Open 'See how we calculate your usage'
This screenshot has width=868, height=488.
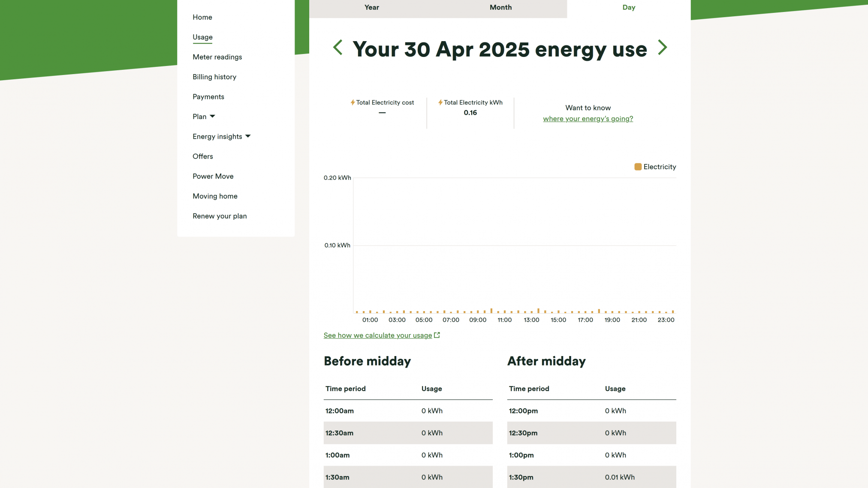[377, 335]
